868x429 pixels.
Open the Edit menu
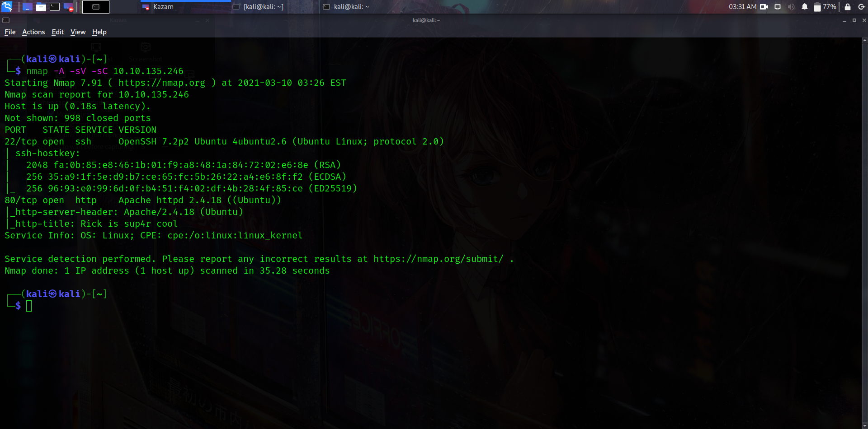point(57,32)
